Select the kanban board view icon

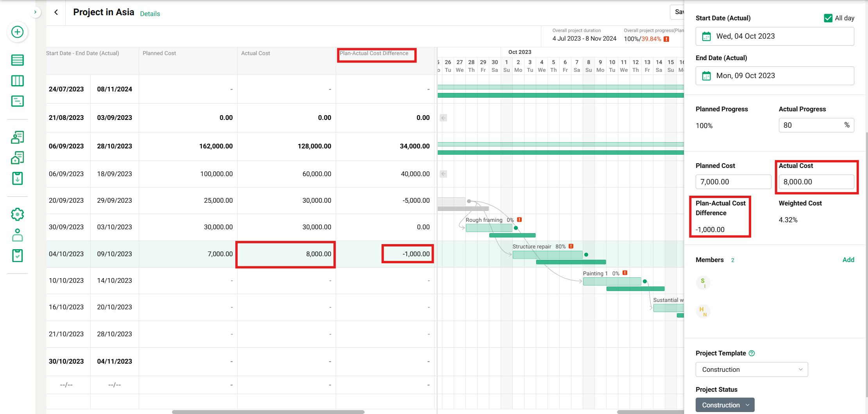click(18, 80)
